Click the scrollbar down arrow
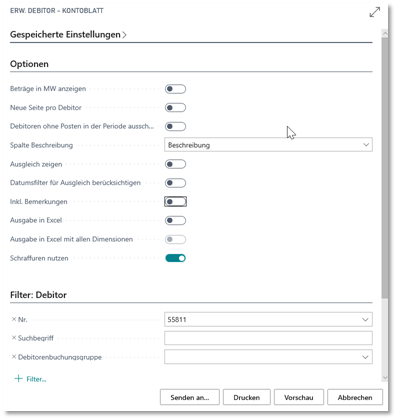The image size is (397, 420). pyautogui.click(x=385, y=378)
